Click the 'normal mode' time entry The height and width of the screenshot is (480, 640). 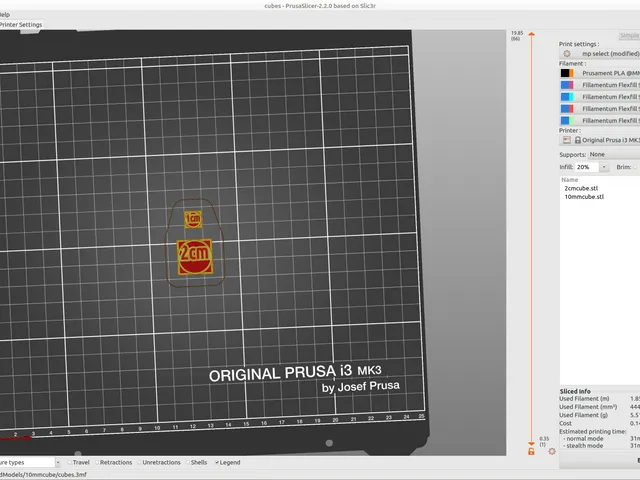(x=584, y=438)
